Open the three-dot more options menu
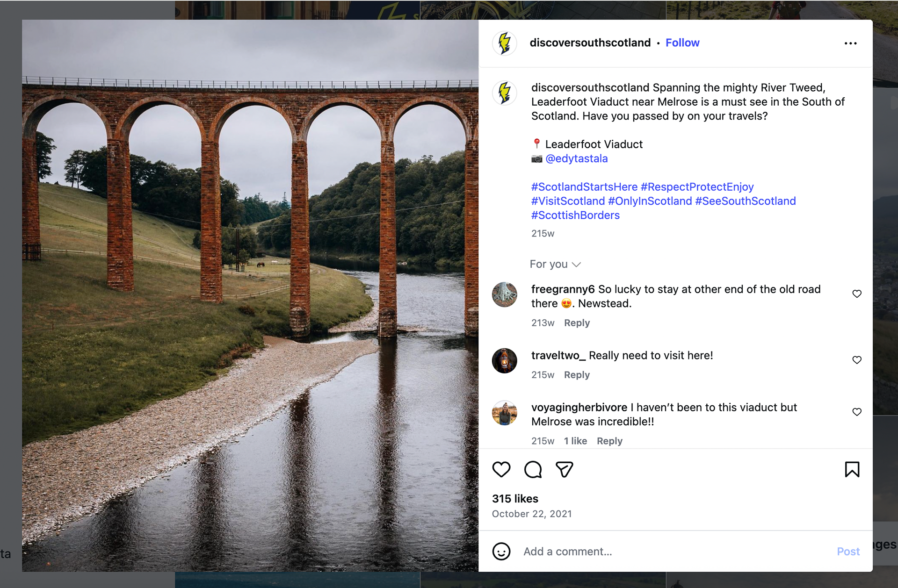Viewport: 898px width, 588px height. click(x=850, y=43)
